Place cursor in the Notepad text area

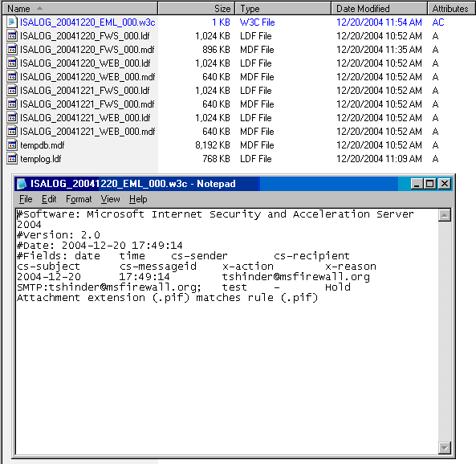227,332
